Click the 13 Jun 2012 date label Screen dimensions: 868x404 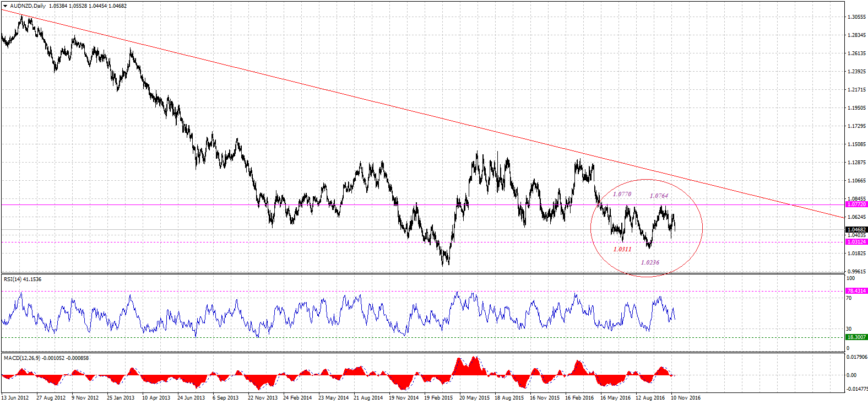click(15, 398)
